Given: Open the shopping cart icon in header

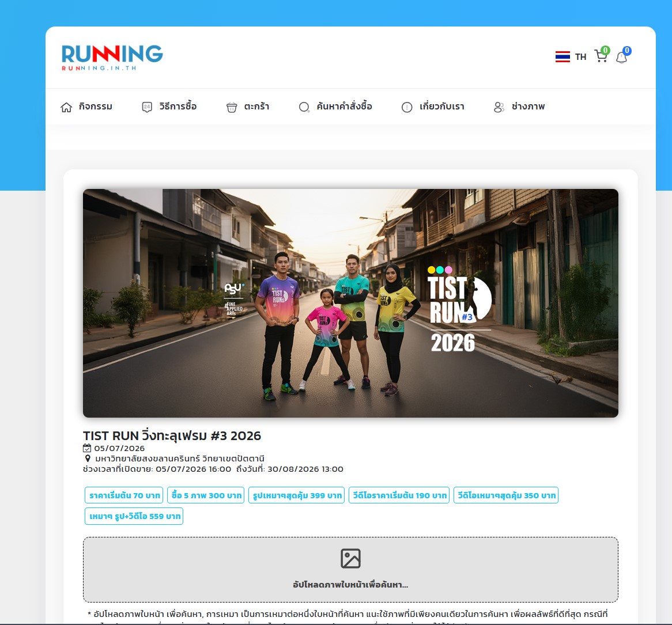Looking at the screenshot, I should (602, 55).
